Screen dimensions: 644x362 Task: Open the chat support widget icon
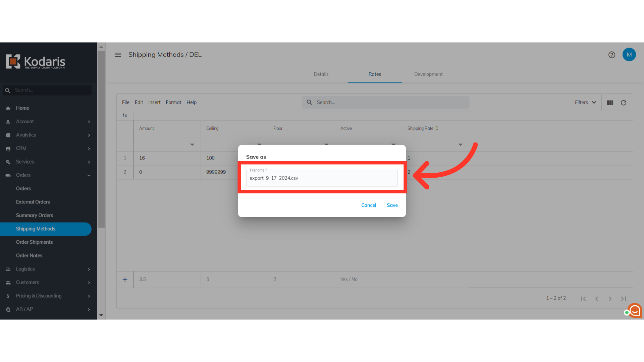click(635, 310)
